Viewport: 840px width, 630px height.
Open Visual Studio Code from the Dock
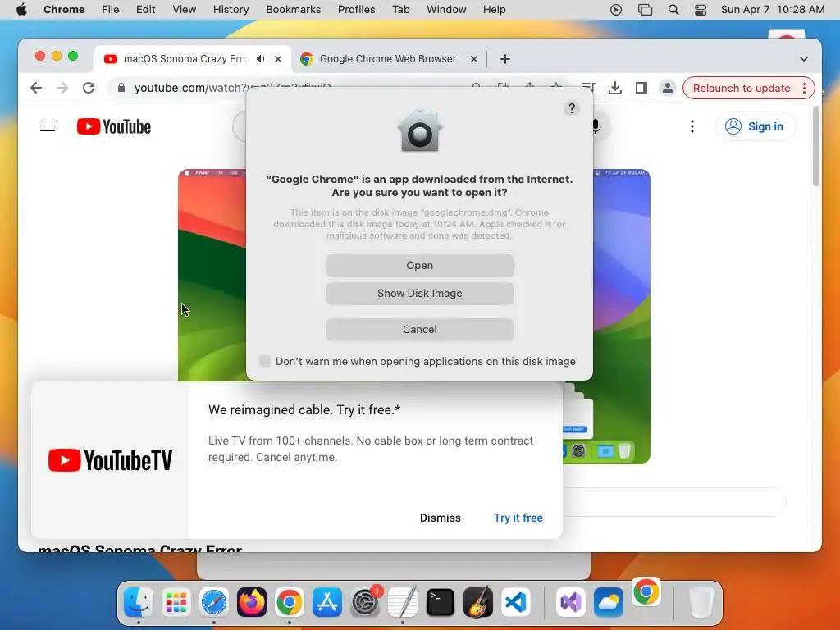[516, 602]
